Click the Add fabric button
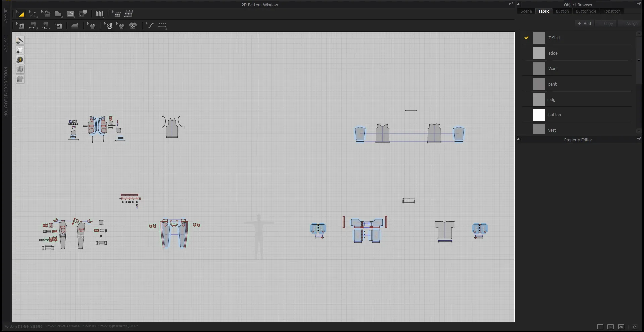 pos(584,23)
